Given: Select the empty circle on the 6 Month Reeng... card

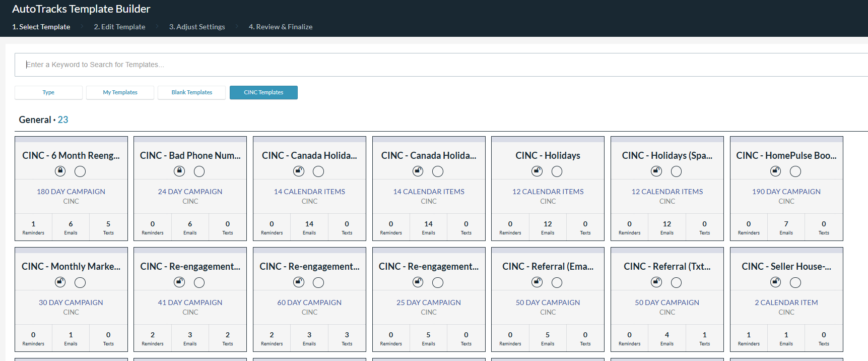Looking at the screenshot, I should (x=80, y=171).
